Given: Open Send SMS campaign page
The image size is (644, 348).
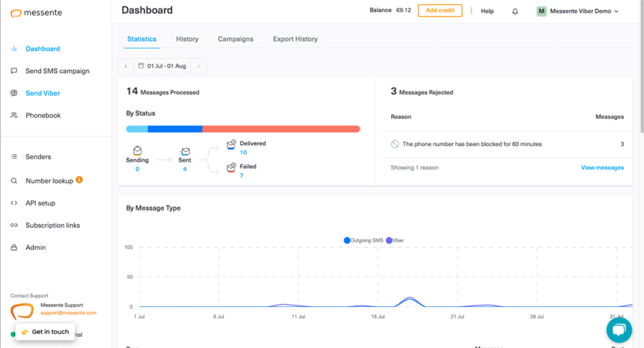Looking at the screenshot, I should coord(58,71).
